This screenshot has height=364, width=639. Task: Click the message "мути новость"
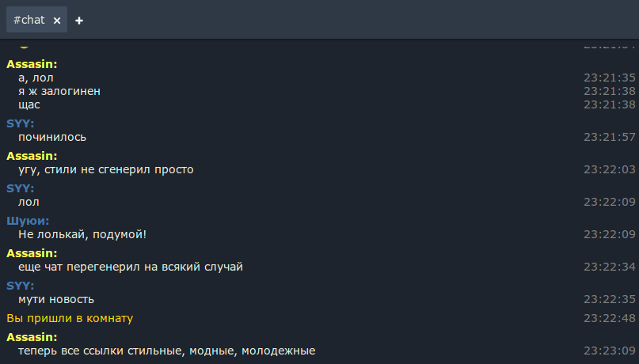(x=56, y=299)
